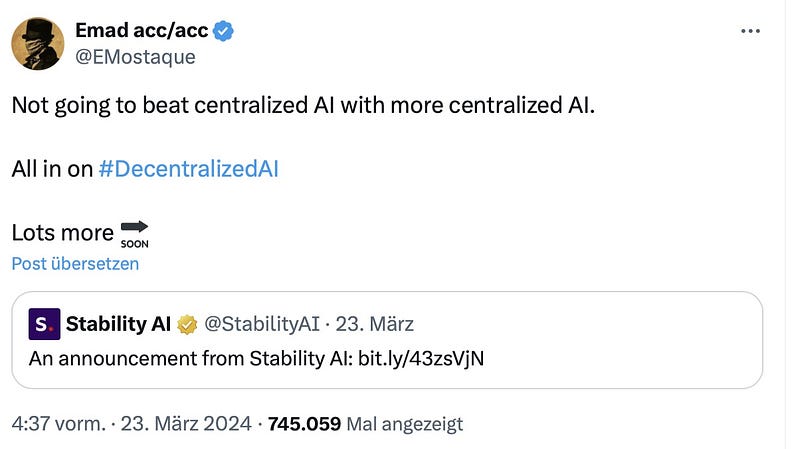This screenshot has height=449, width=800.
Task: Click 'Post übersetzen' to translate the post
Action: pos(75,264)
